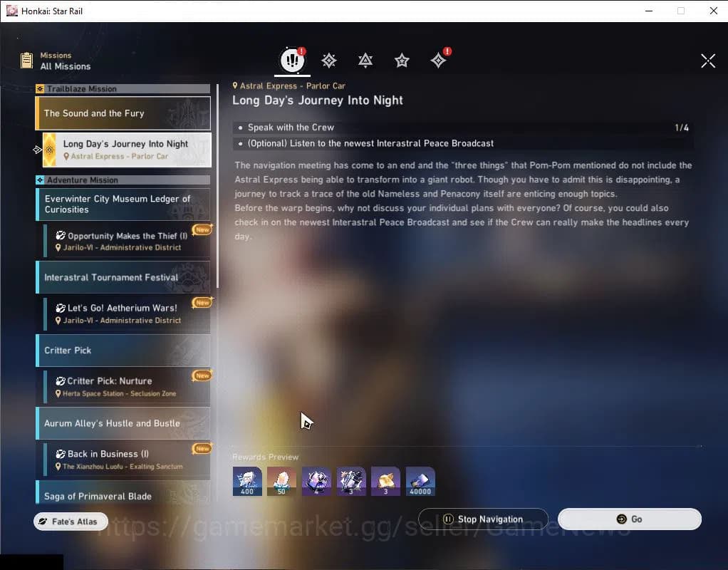Open the Adventure Mission diamond icon
Screen dimensions: 728x570
tap(328, 60)
